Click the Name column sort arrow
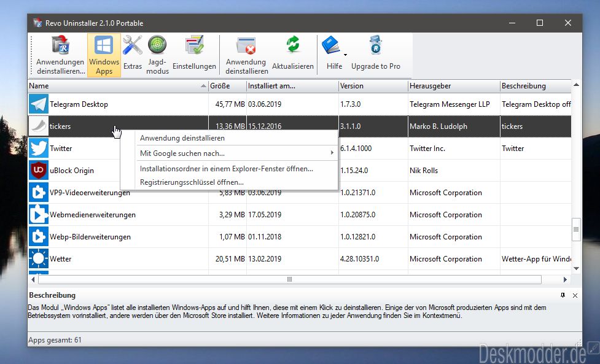The height and width of the screenshot is (364, 600). click(x=203, y=86)
